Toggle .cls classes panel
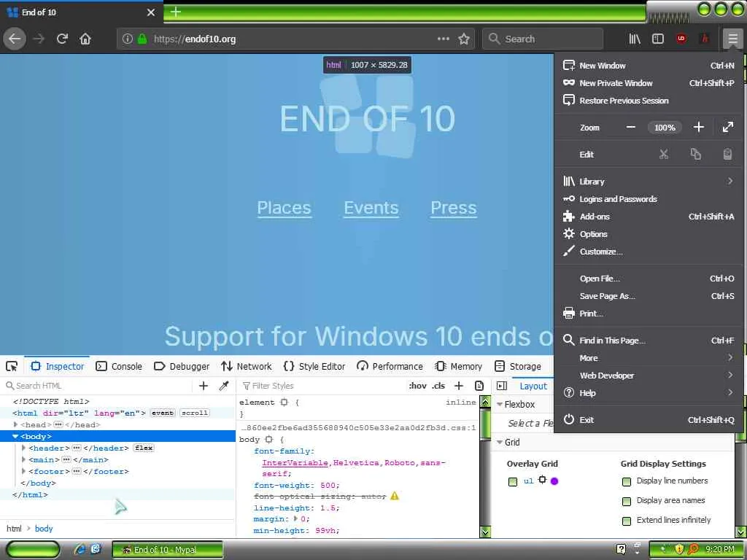 pos(438,386)
